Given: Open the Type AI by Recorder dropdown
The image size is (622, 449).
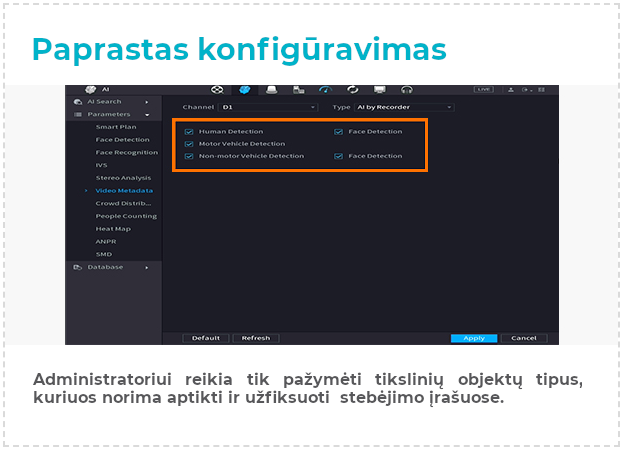Looking at the screenshot, I should click(x=404, y=107).
